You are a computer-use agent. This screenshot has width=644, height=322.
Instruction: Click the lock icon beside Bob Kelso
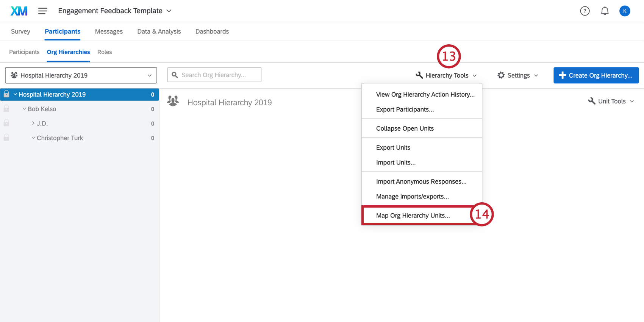pyautogui.click(x=6, y=109)
